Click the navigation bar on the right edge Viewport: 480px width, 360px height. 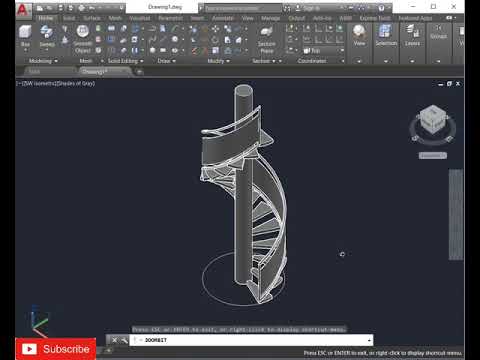point(455,214)
